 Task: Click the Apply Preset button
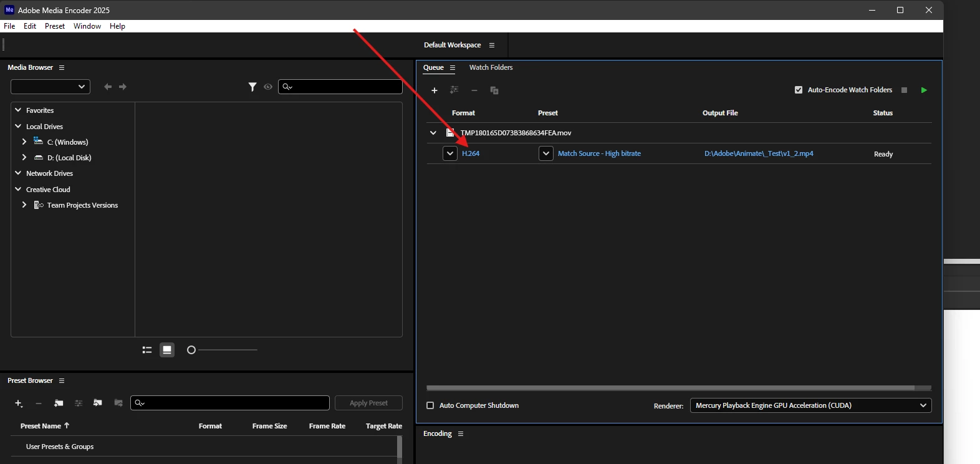pos(368,403)
